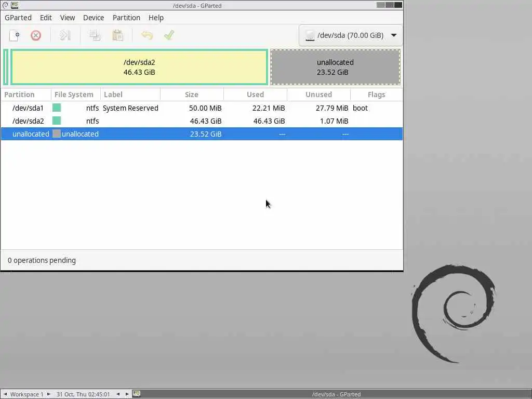Select the thin /dev/sda1 strip in disk map
532x399 pixels.
coord(5,67)
